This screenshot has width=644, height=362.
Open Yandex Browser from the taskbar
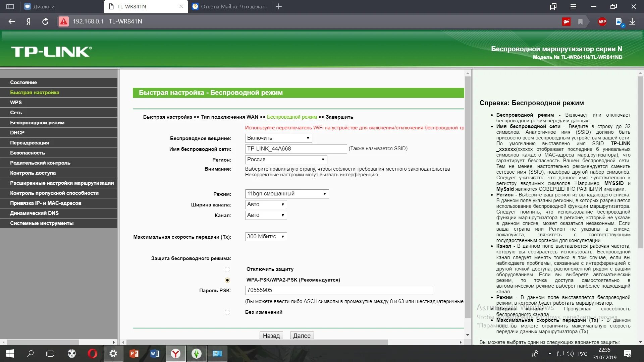[176, 354]
